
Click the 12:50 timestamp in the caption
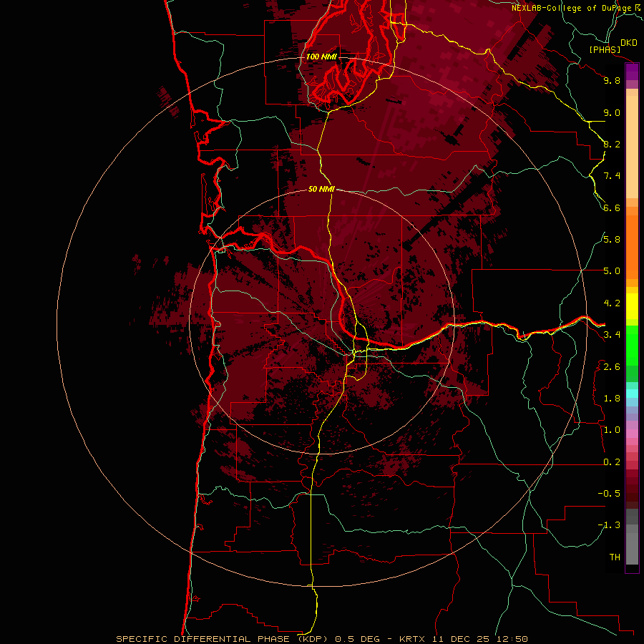click(512, 639)
